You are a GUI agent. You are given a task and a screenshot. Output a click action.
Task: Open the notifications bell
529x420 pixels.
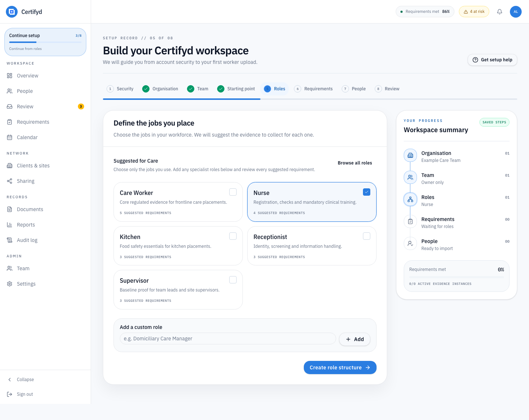click(500, 12)
